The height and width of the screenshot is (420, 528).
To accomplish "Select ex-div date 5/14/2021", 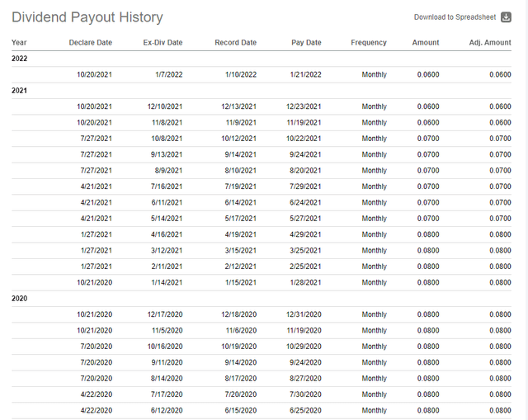I will tap(167, 219).
